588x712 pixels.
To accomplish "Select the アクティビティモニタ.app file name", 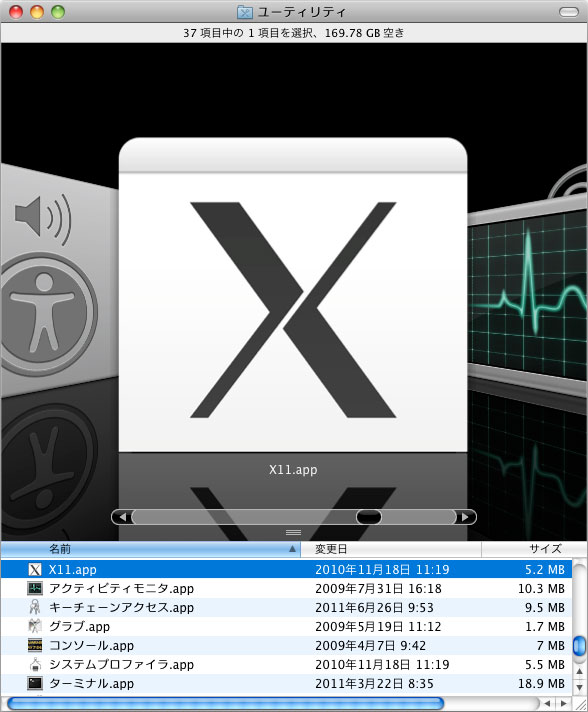I will tap(121, 588).
